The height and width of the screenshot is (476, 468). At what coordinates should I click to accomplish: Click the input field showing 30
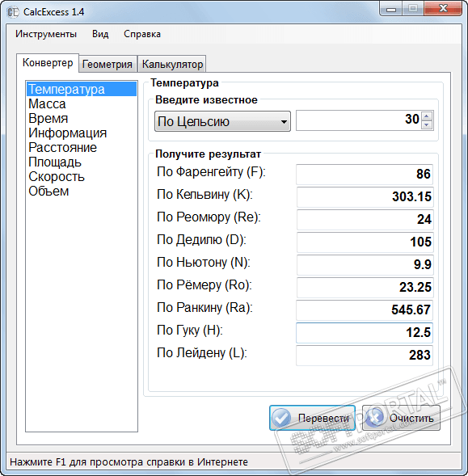[x=359, y=120]
